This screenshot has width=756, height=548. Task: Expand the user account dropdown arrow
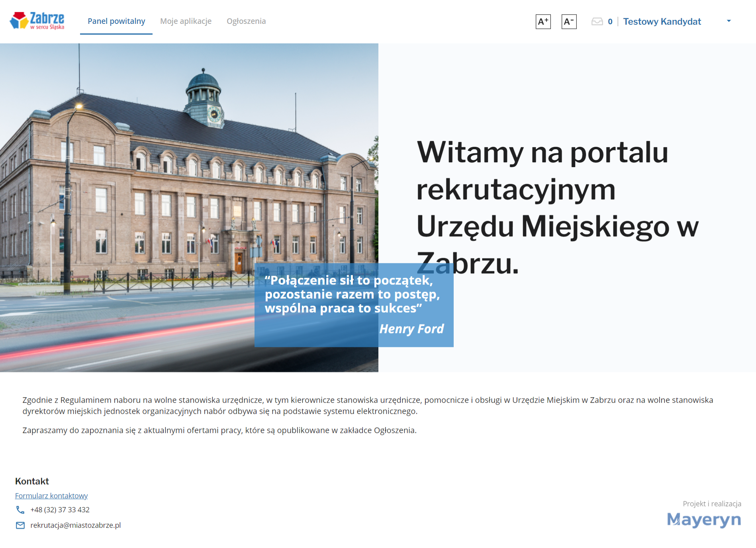tap(729, 21)
